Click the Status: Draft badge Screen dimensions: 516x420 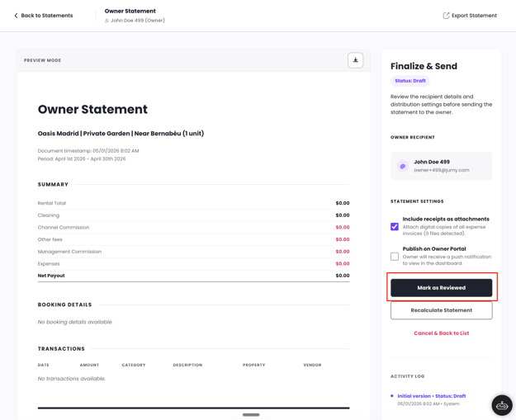tap(410, 81)
